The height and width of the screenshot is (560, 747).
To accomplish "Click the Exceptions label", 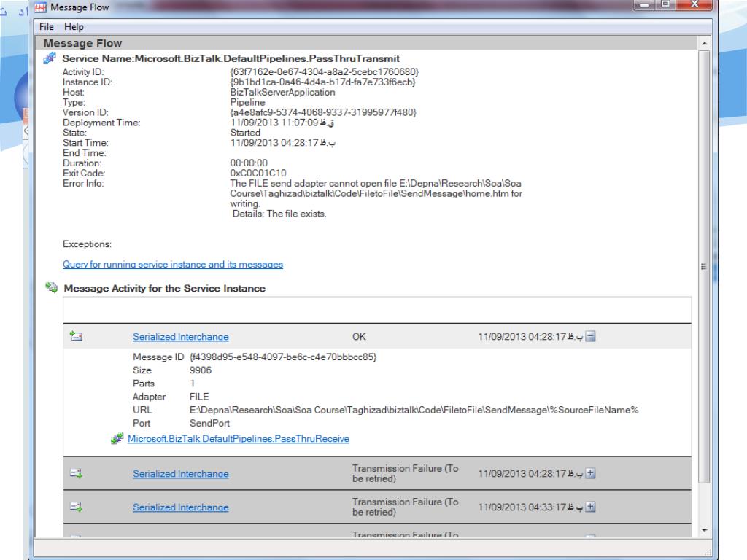I will click(88, 244).
